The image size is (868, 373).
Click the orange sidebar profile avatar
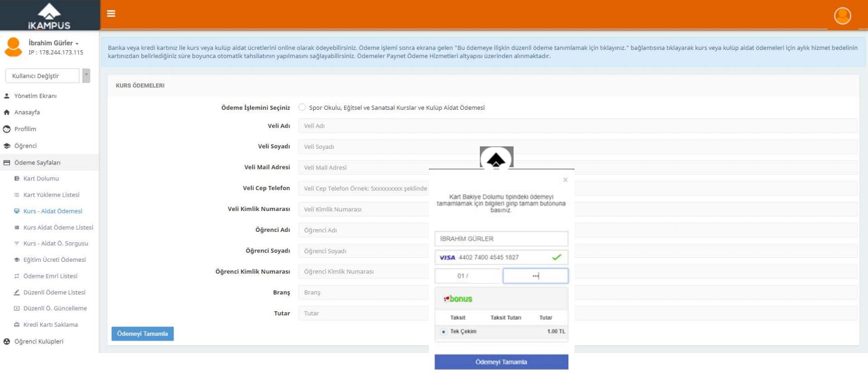[13, 47]
